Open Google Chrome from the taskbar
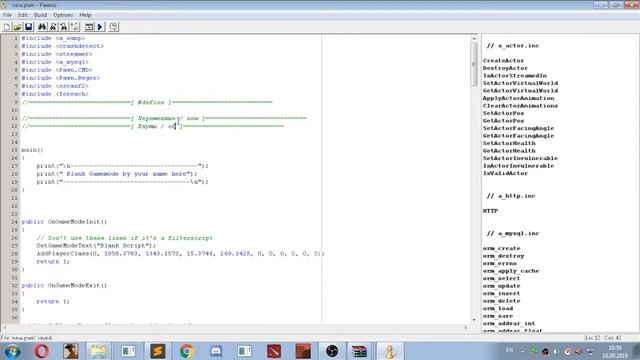The height and width of the screenshot is (360, 640). pos(187,351)
